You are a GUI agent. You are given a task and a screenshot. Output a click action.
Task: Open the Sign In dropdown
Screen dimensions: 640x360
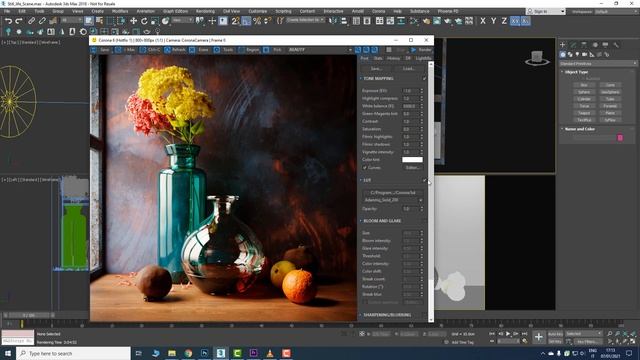tap(546, 11)
